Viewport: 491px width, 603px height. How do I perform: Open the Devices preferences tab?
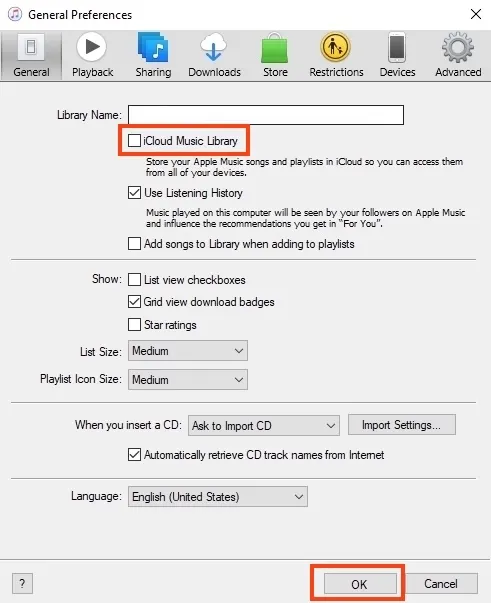coord(397,56)
